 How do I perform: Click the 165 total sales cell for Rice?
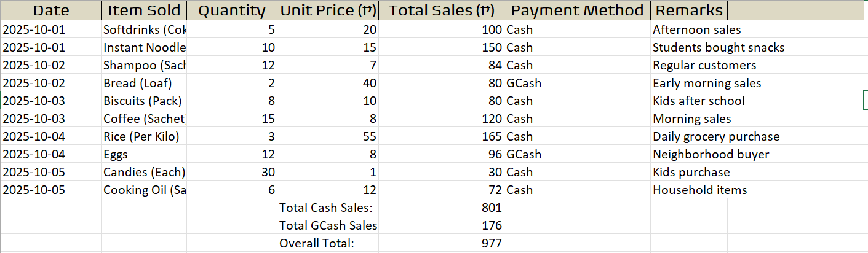tap(441, 136)
